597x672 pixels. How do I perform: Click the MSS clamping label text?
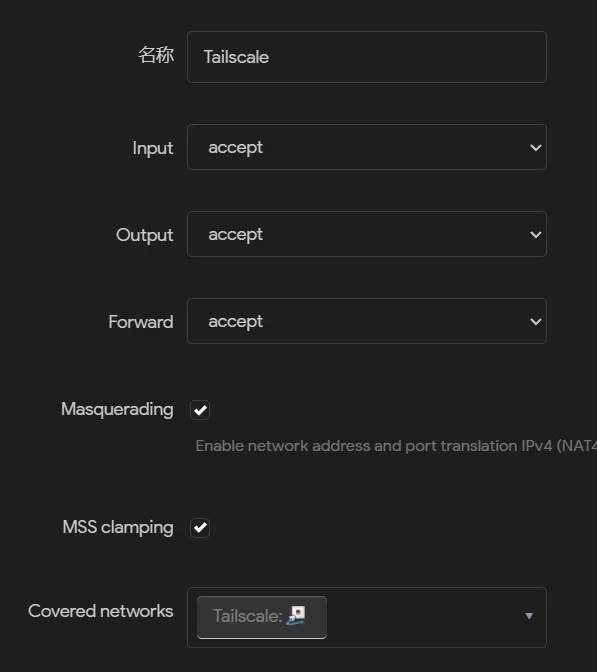pyautogui.click(x=118, y=528)
